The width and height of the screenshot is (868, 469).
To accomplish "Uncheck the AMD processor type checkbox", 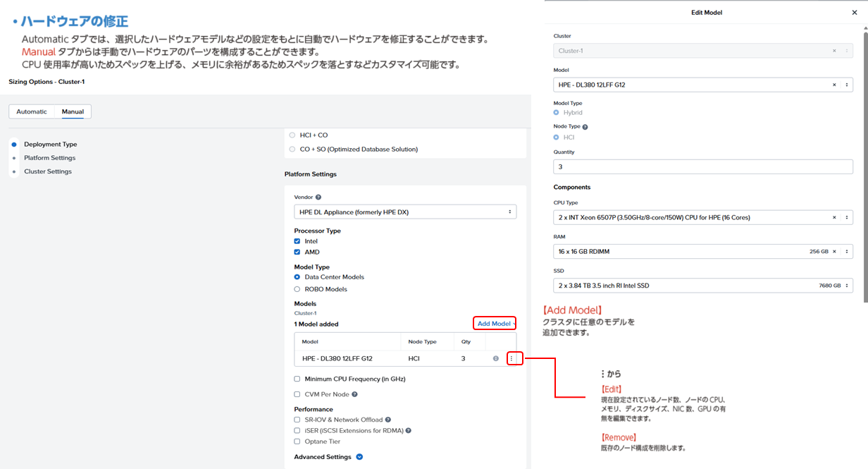I will pos(297,252).
